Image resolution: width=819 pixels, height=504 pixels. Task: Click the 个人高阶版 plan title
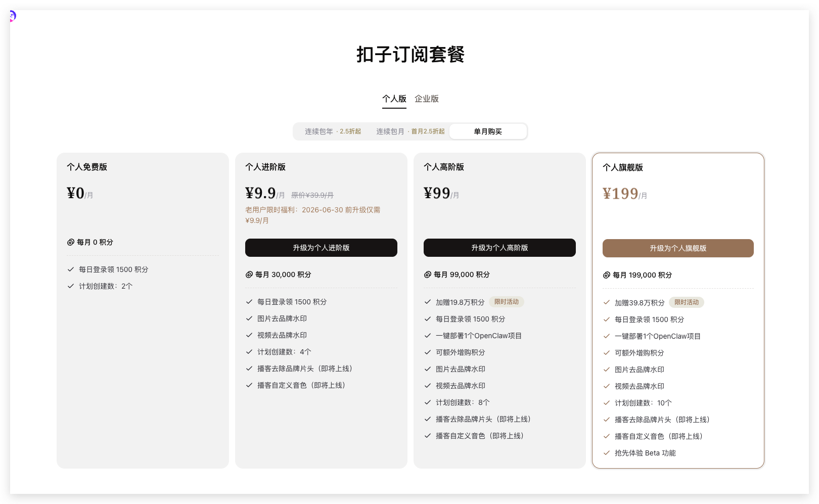point(444,167)
